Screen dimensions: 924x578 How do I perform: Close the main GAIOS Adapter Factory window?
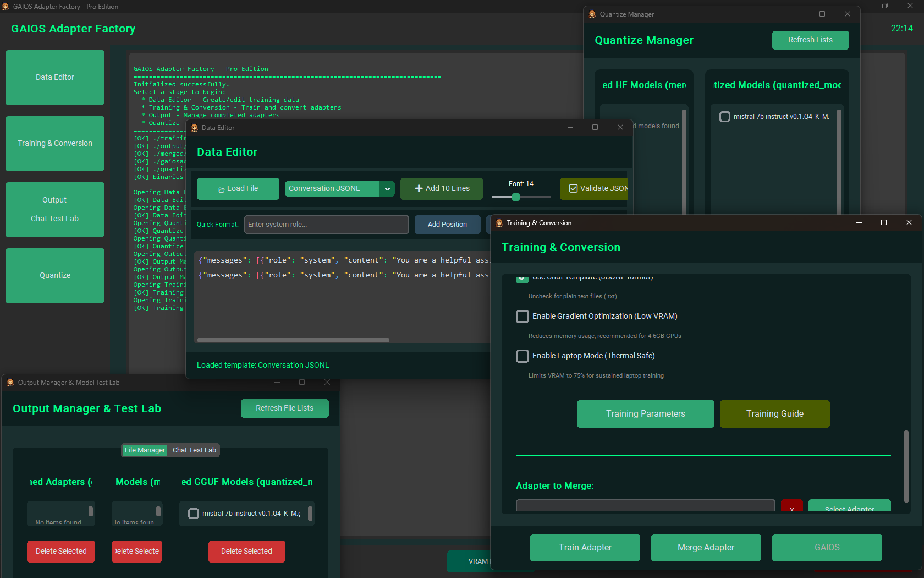910,6
